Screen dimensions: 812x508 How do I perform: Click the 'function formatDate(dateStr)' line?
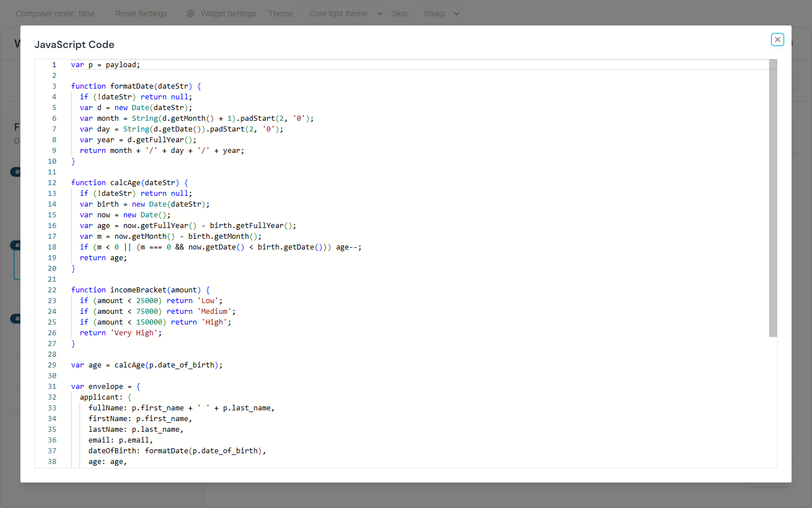pyautogui.click(x=136, y=86)
